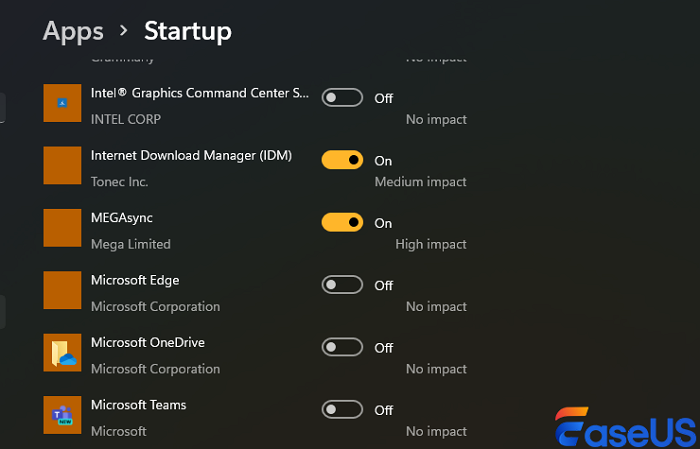Viewport: 700px width, 449px height.
Task: Enable Intel Graphics Command Center startup toggle
Action: tap(342, 98)
